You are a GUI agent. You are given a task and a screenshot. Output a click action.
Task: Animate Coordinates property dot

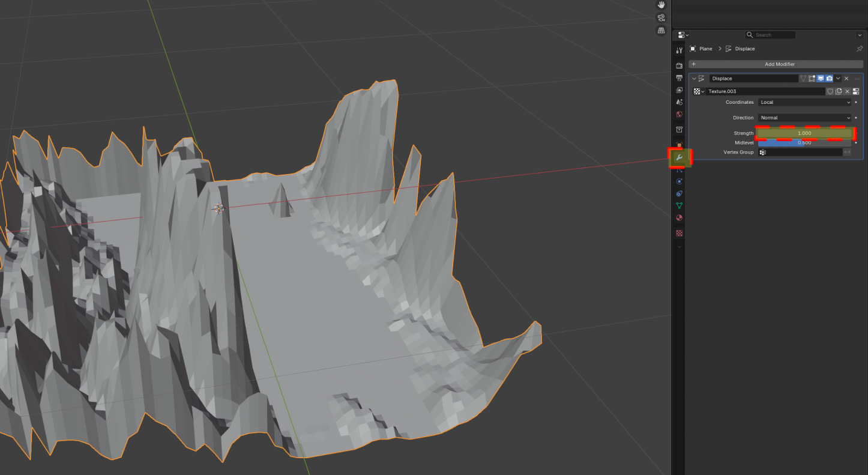point(856,102)
